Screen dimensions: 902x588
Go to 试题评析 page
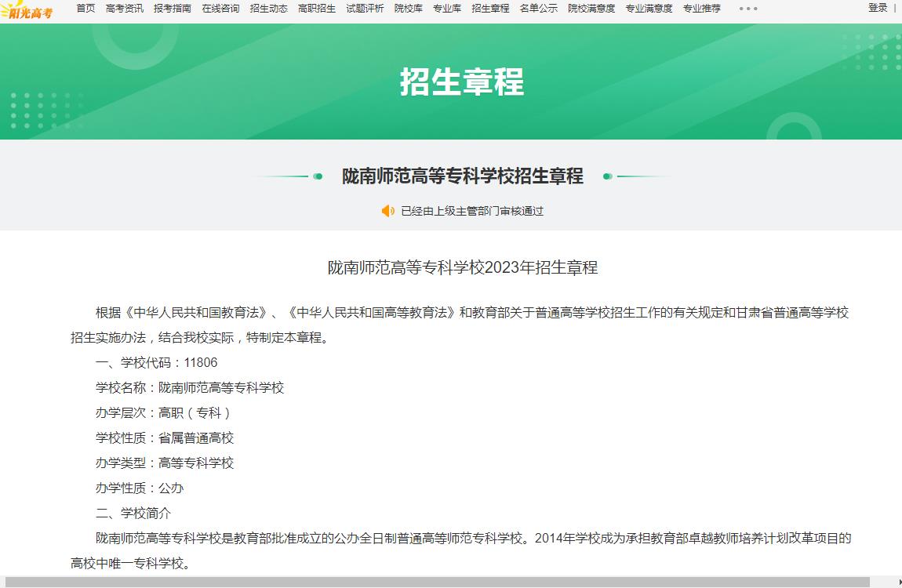(365, 9)
